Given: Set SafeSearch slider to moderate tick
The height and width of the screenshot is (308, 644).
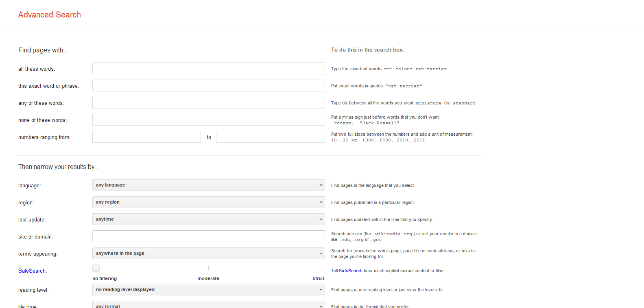Looking at the screenshot, I should click(x=208, y=268).
